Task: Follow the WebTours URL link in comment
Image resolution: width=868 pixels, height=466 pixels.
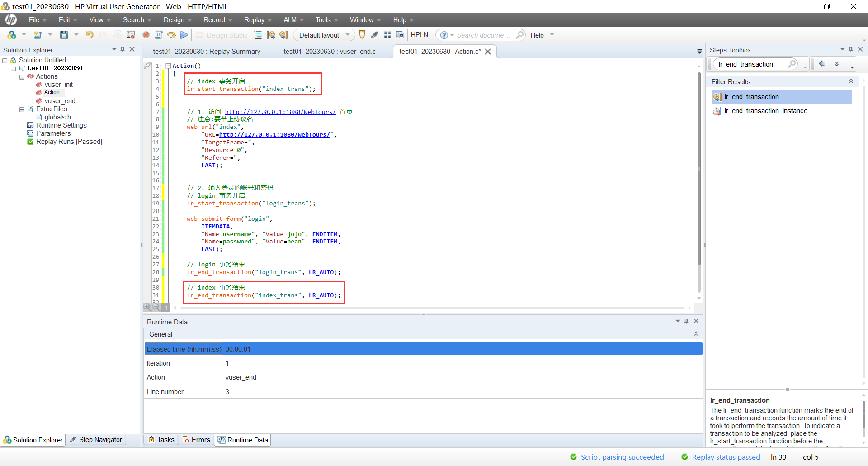Action: 280,112
